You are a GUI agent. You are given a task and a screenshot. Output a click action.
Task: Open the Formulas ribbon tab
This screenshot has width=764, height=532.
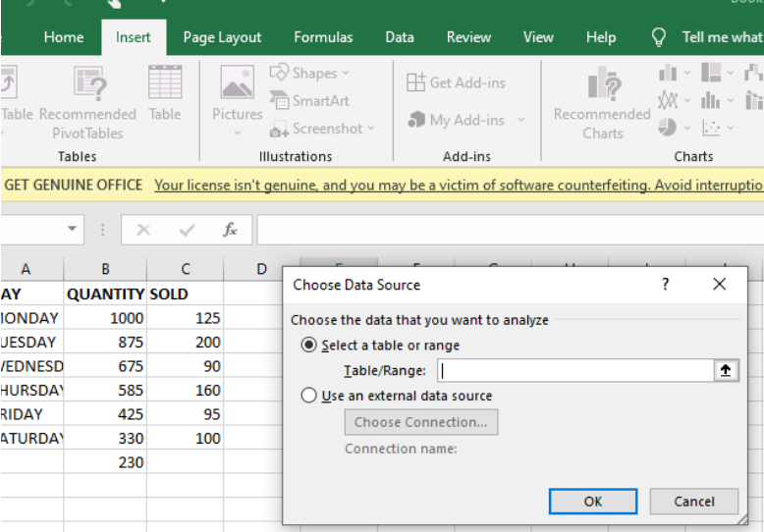(323, 37)
